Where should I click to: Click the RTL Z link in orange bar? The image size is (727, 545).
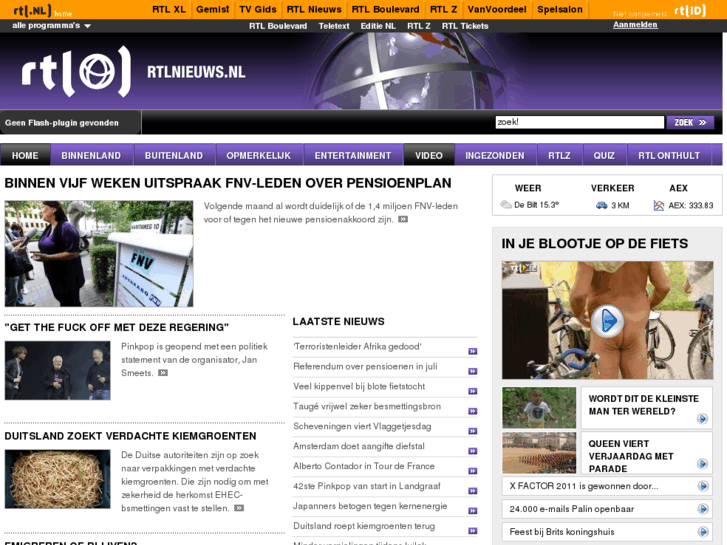coord(443,9)
